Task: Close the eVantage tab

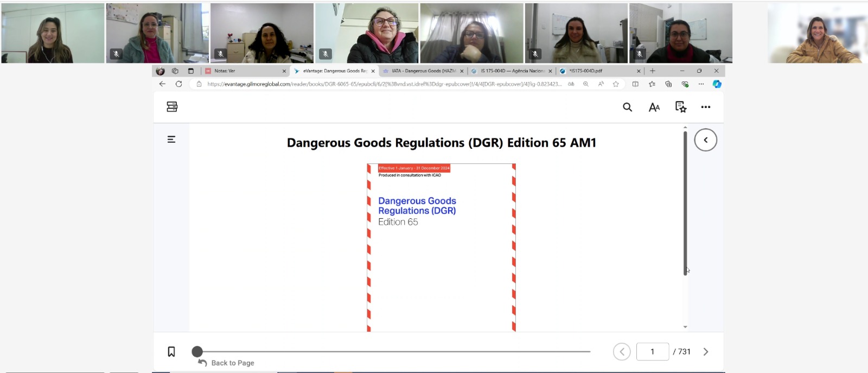Action: 373,71
